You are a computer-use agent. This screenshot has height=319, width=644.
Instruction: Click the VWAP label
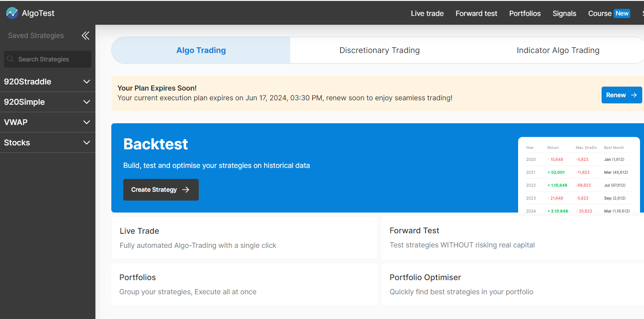click(15, 122)
